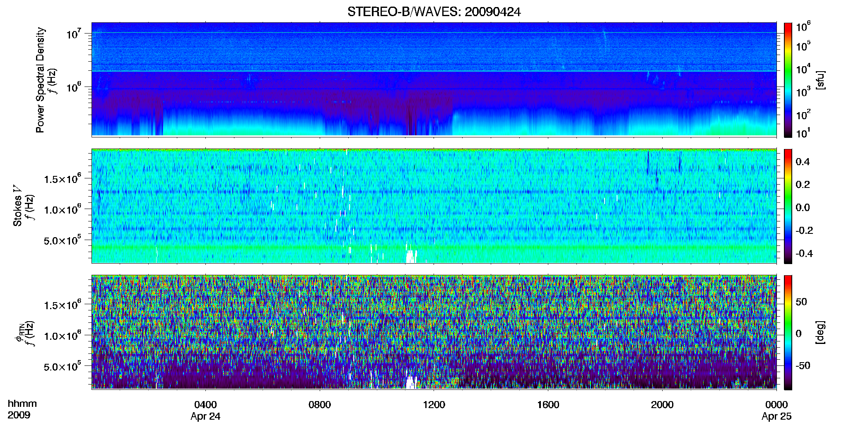Click the "Apr 25" date label
868x447 pixels.
776,416
